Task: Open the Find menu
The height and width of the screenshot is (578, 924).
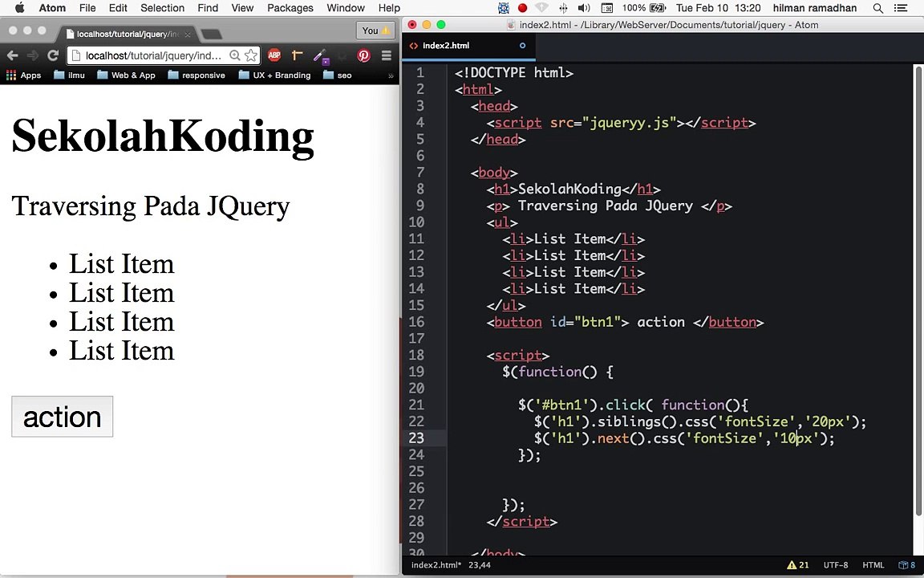Action: click(x=208, y=8)
